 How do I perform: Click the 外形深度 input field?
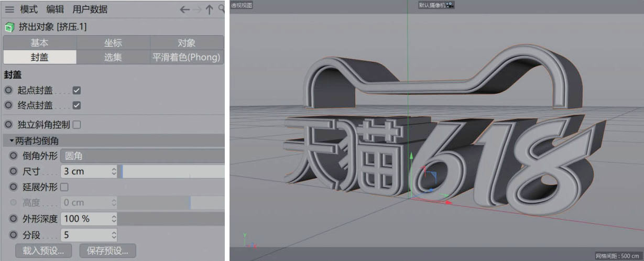click(85, 219)
